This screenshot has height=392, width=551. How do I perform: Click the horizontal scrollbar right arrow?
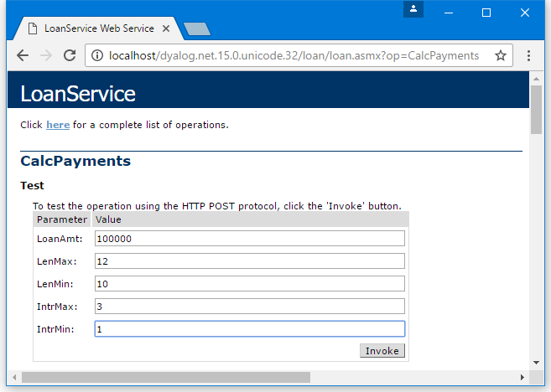tap(522, 377)
